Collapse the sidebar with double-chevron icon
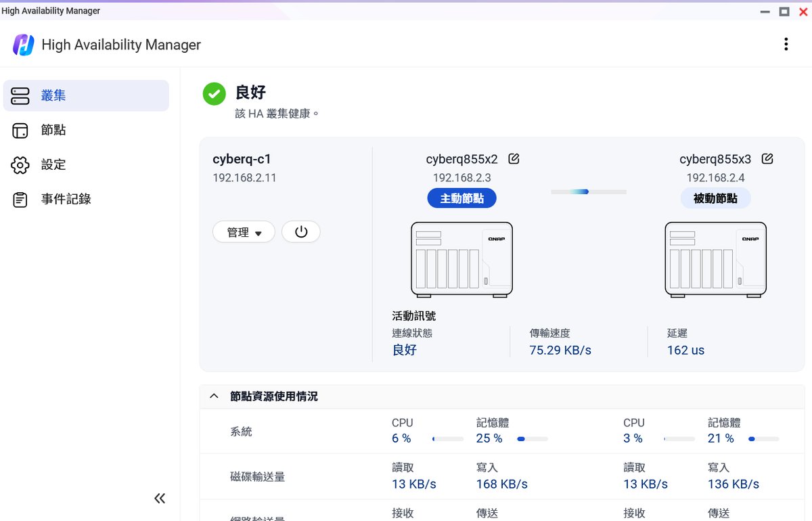This screenshot has height=521, width=812. (160, 499)
